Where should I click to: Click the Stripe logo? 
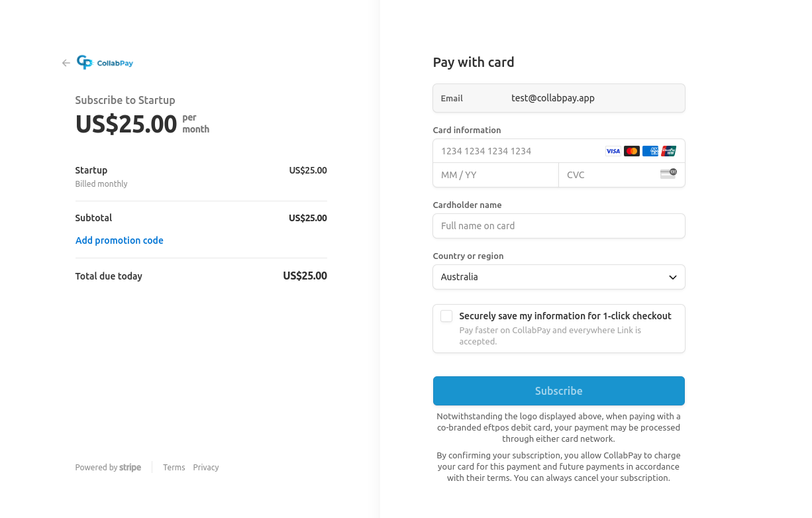(x=130, y=467)
